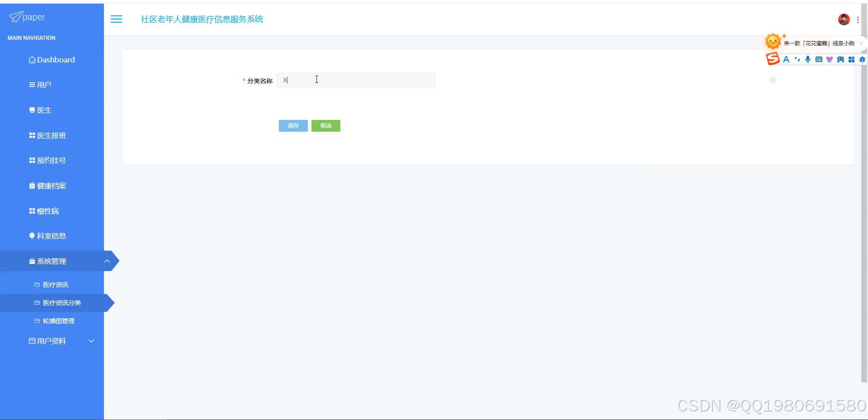Click the MAIN NAVIGATION heading

(32, 38)
